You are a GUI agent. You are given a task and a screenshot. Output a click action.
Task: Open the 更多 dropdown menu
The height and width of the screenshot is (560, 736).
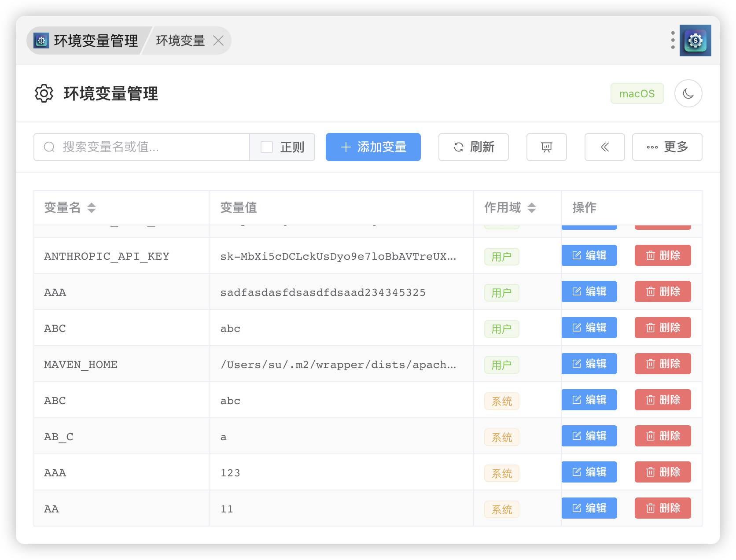pyautogui.click(x=667, y=147)
